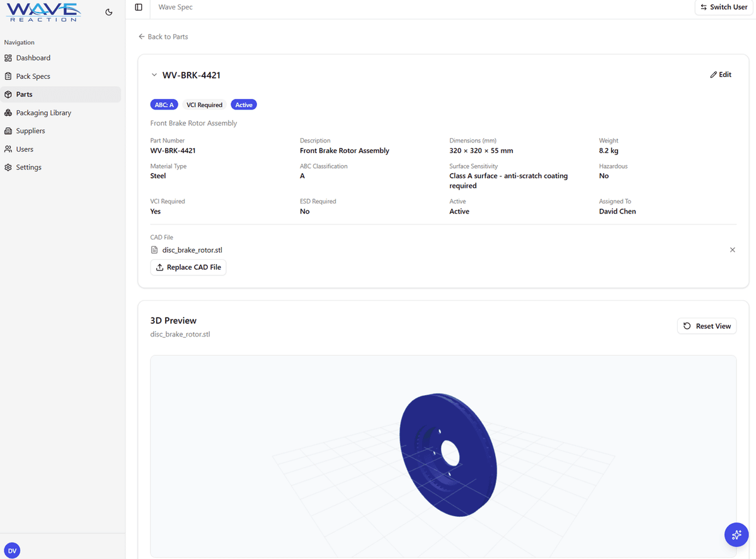The image size is (756, 559).
Task: Click the Replace CAD File button
Action: pyautogui.click(x=188, y=267)
